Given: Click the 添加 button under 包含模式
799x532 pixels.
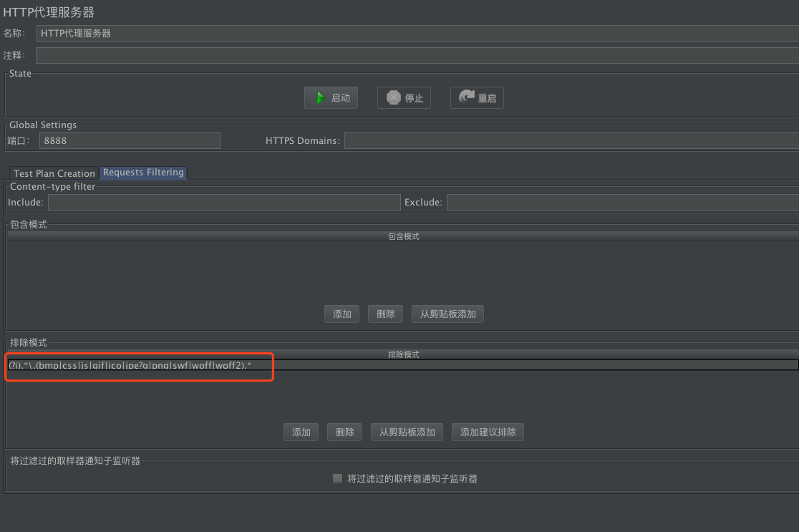Looking at the screenshot, I should pyautogui.click(x=342, y=314).
